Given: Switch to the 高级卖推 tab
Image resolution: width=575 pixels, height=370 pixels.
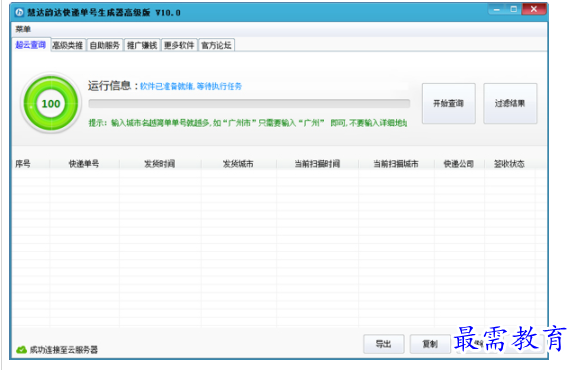Looking at the screenshot, I should pos(68,45).
